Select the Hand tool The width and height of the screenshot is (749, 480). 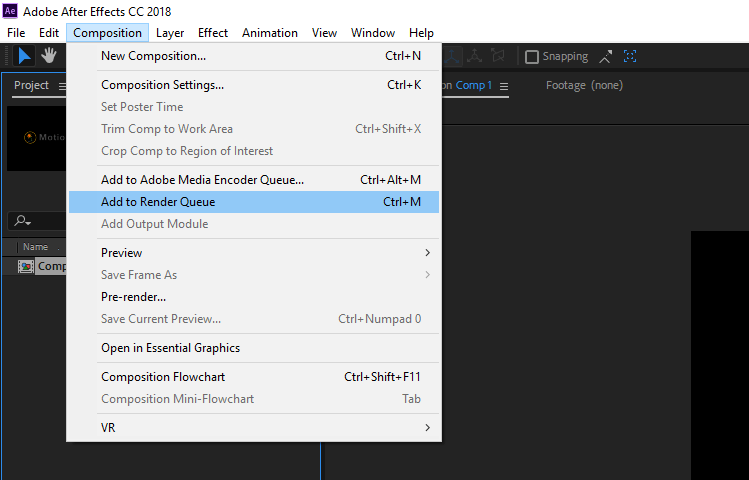[x=49, y=57]
